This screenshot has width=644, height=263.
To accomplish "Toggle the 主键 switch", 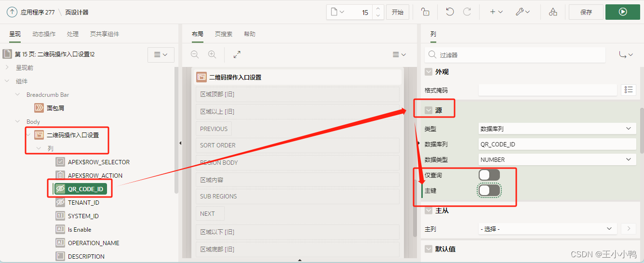I will pos(489,190).
